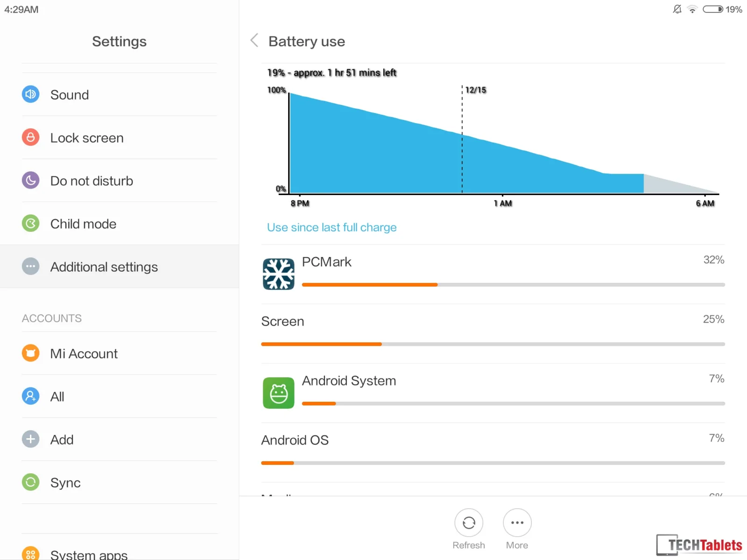Open the Lock screen padlock icon
The height and width of the screenshot is (560, 747).
click(31, 137)
